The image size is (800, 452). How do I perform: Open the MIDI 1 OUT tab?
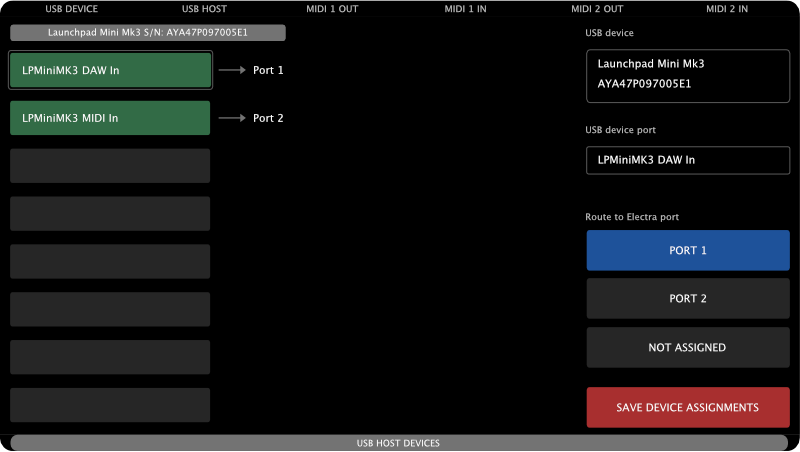[x=332, y=9]
